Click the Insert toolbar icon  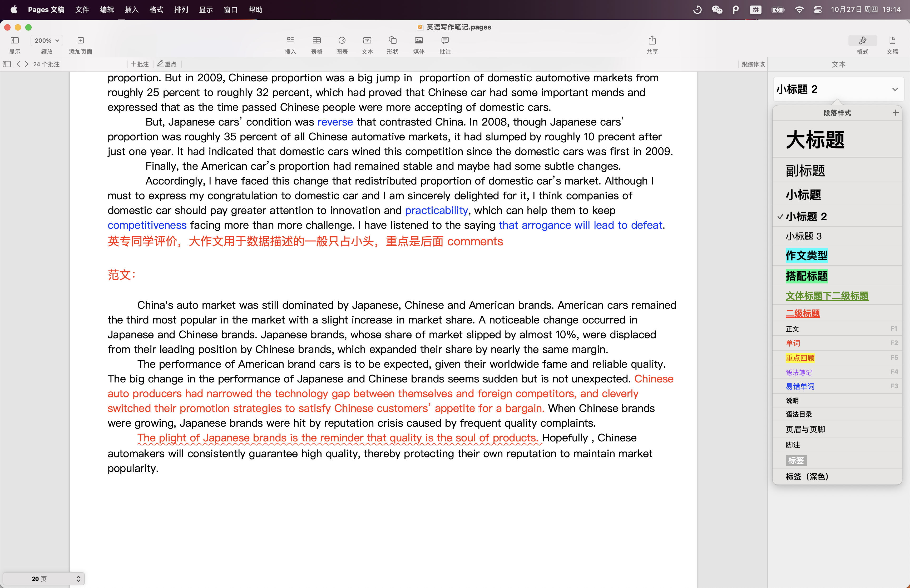click(290, 41)
